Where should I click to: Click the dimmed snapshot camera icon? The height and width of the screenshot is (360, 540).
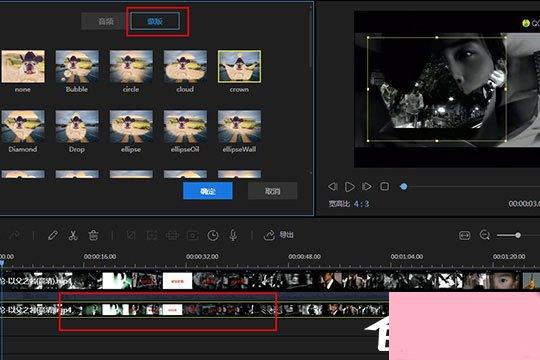click(193, 235)
